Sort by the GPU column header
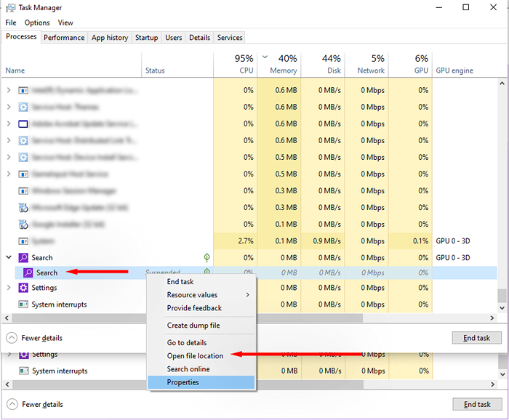Screen dimensions: 509x420 pos(410,65)
